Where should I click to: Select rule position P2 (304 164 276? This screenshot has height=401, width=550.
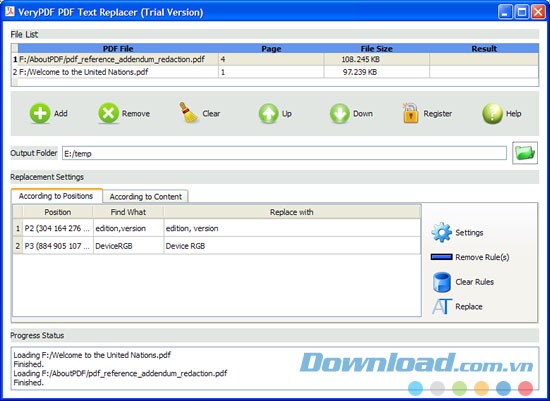pyautogui.click(x=58, y=228)
